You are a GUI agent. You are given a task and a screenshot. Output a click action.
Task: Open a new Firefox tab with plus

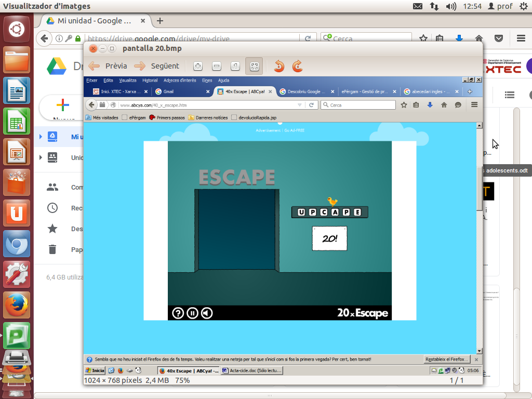pos(160,21)
